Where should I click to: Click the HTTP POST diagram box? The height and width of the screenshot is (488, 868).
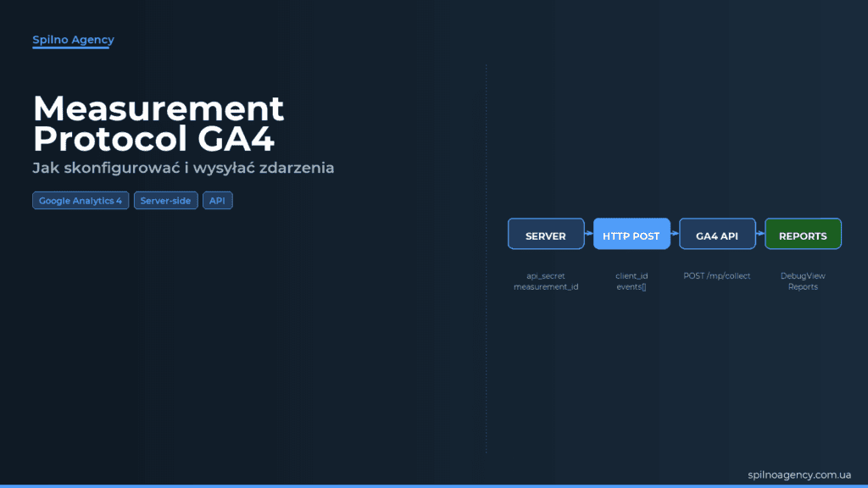632,234
